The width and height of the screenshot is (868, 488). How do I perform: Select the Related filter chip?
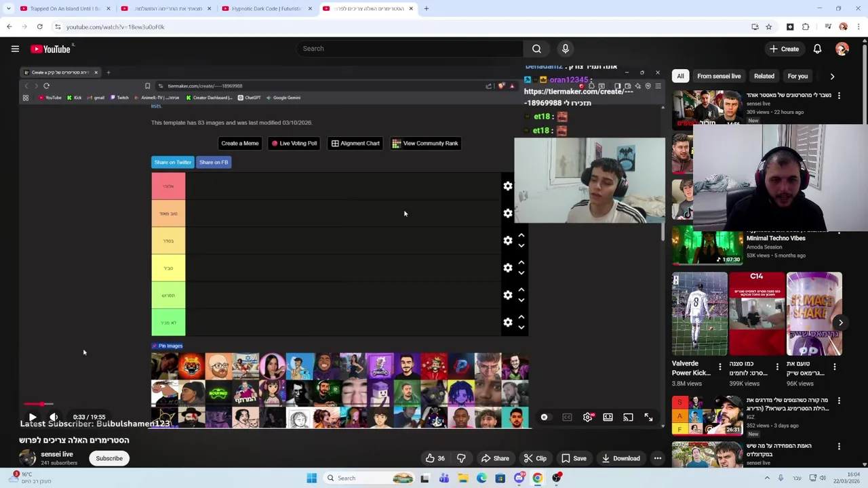pyautogui.click(x=764, y=76)
